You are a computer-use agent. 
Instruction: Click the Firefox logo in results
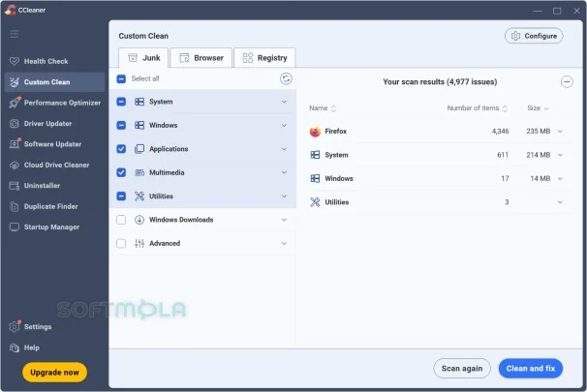click(315, 132)
